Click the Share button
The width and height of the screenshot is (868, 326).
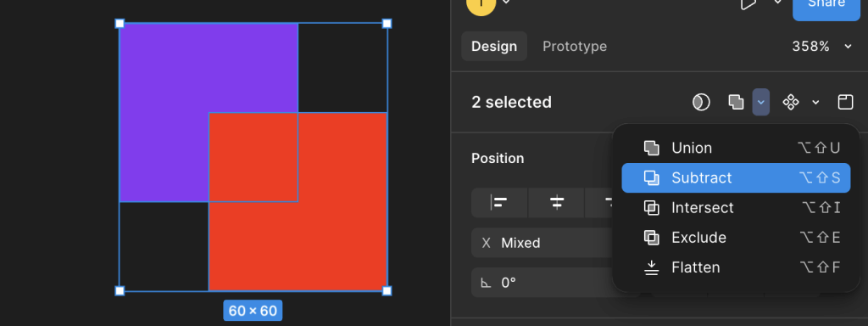point(826,6)
